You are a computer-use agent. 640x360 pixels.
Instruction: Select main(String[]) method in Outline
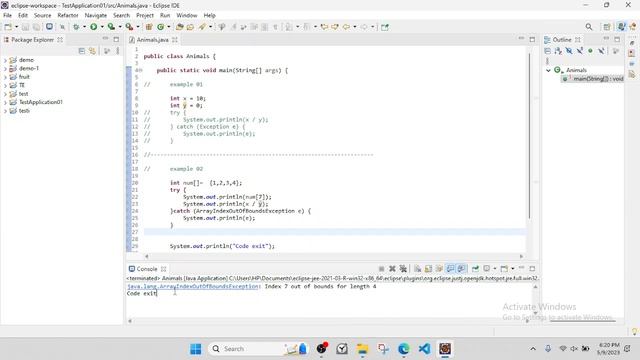(593, 79)
